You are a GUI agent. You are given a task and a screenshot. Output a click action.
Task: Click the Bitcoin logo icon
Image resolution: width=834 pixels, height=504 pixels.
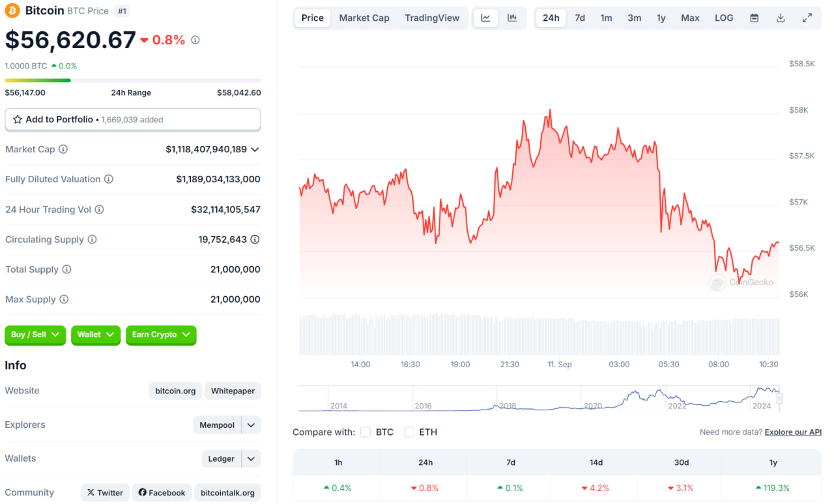click(12, 10)
